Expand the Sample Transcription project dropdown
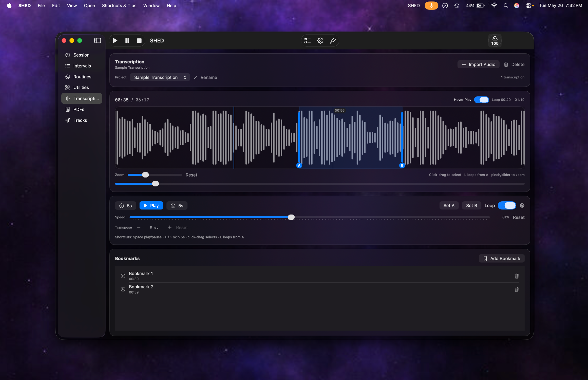 click(x=160, y=77)
